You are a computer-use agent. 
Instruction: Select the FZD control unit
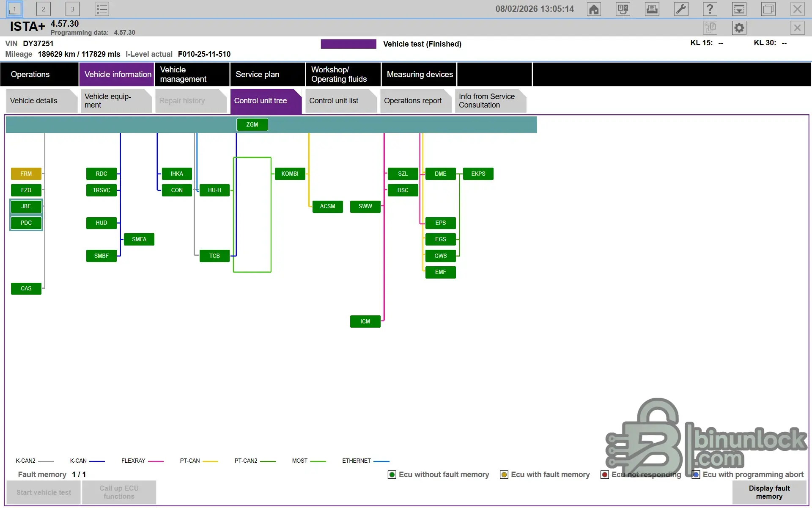[26, 190]
